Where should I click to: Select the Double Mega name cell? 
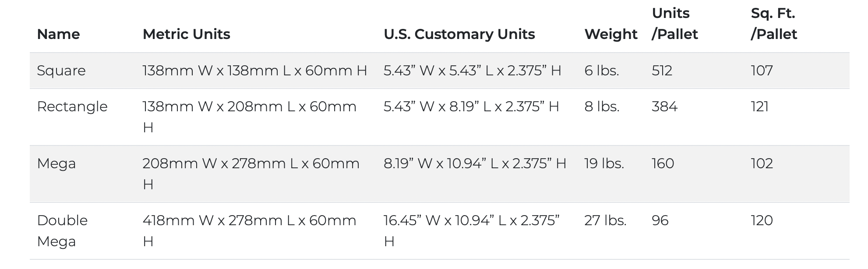point(62,231)
